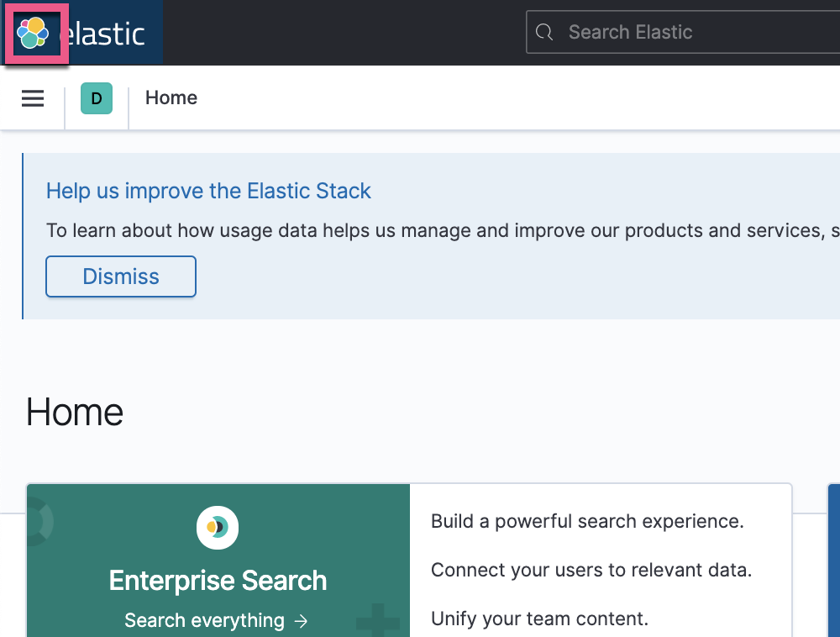The height and width of the screenshot is (637, 840).
Task: Select text Unify your team content.
Action: point(539,619)
